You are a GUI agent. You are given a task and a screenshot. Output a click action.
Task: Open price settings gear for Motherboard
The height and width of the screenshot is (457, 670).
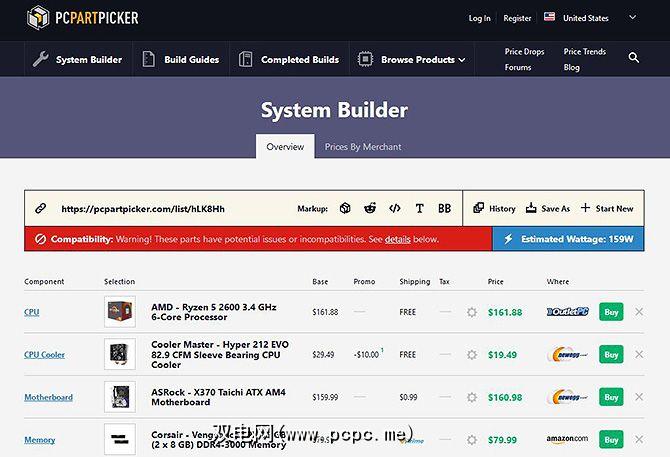pyautogui.click(x=472, y=397)
